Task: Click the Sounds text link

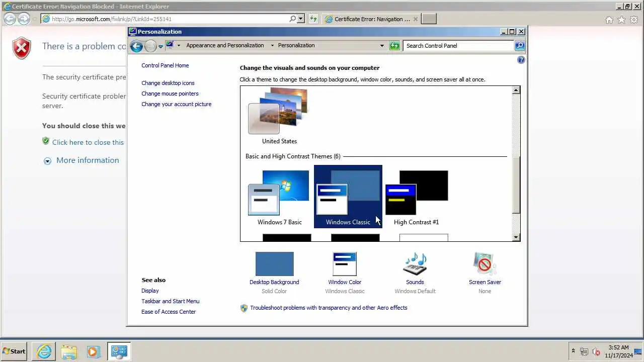Action: pyautogui.click(x=415, y=282)
